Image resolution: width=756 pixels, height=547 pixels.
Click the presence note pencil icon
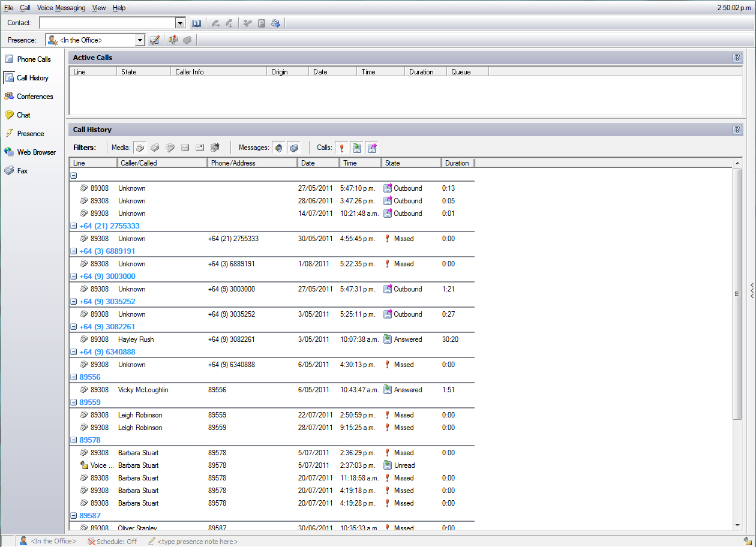click(x=151, y=541)
